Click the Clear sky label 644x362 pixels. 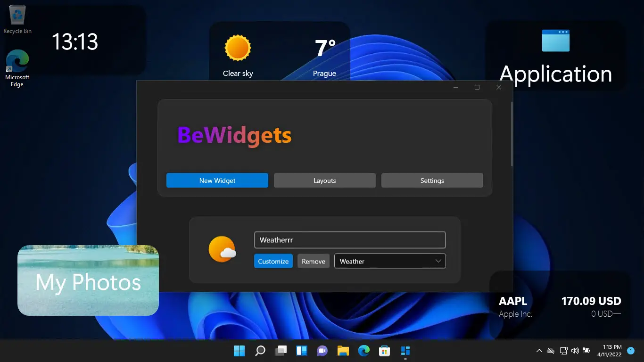point(238,74)
